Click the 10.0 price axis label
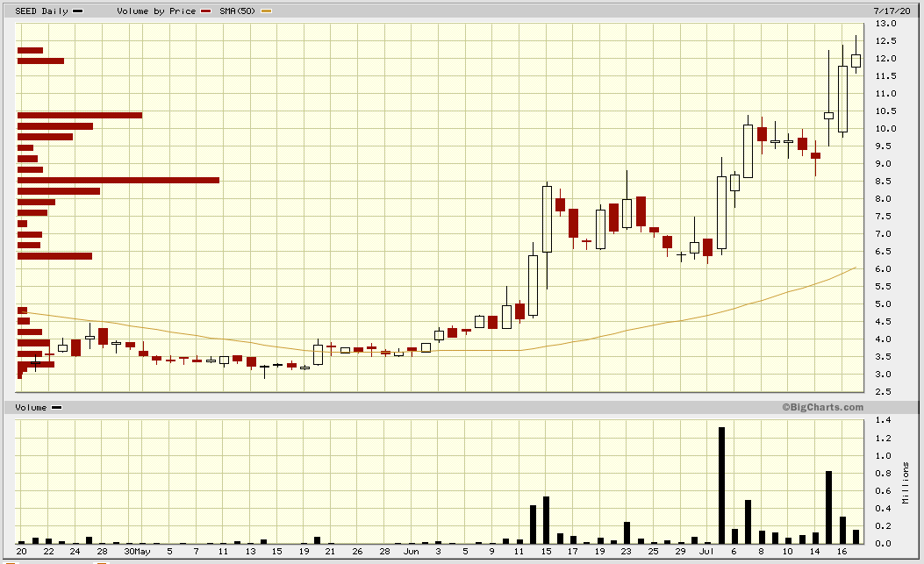Screen dimensions: 924x564 [885, 128]
